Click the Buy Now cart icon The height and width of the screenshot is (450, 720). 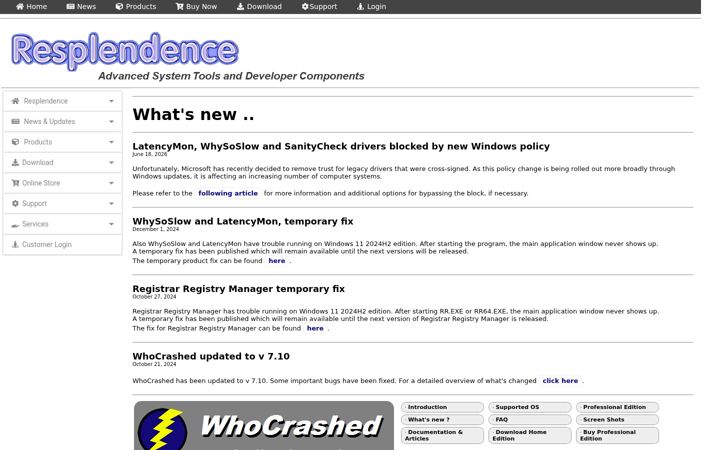click(x=180, y=6)
